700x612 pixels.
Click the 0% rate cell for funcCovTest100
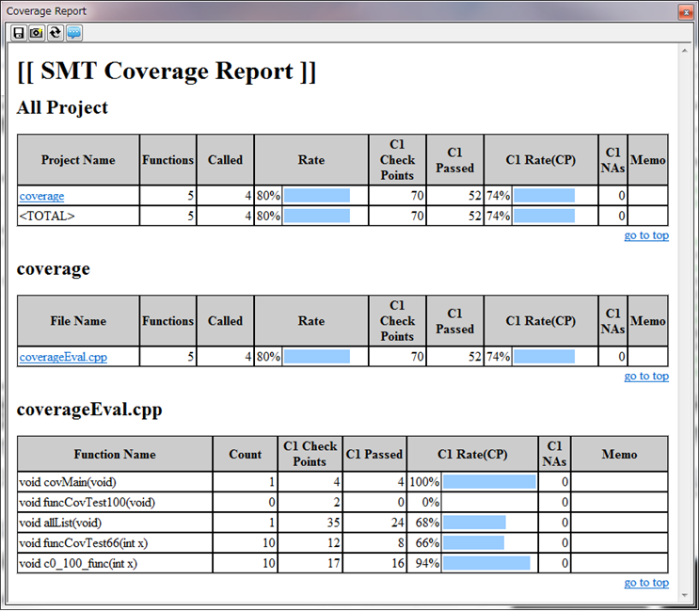point(472,503)
